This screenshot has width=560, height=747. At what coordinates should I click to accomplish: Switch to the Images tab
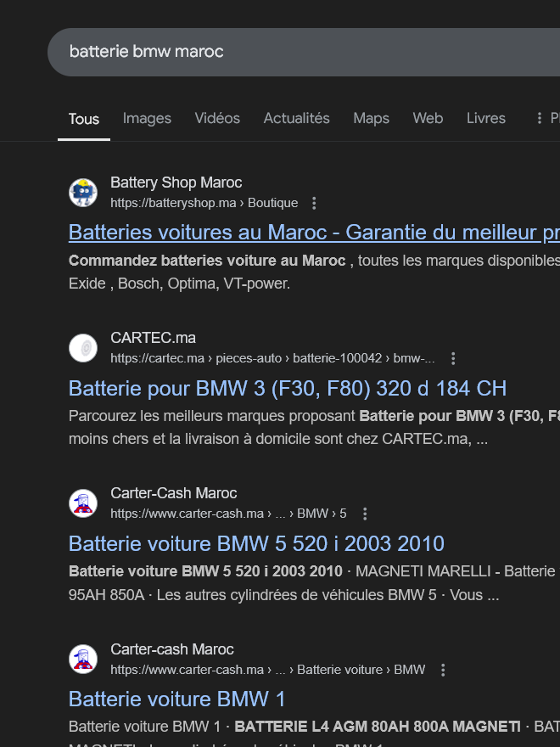pos(147,118)
